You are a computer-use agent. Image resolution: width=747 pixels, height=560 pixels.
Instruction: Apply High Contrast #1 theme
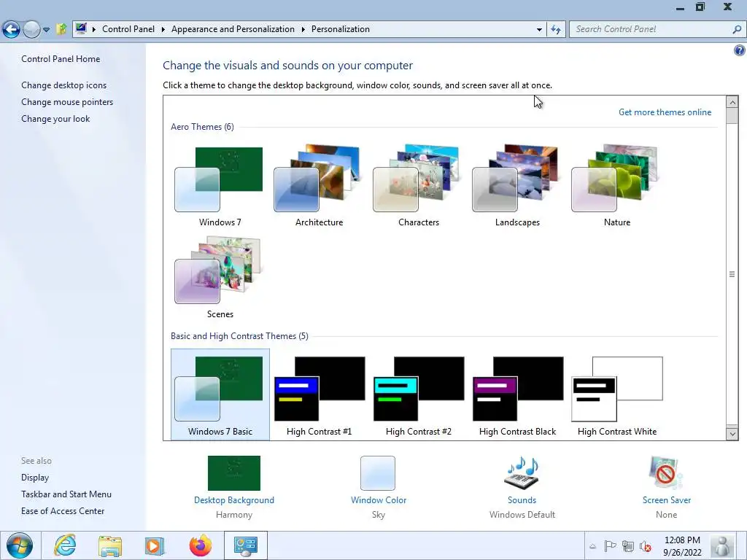coord(319,394)
